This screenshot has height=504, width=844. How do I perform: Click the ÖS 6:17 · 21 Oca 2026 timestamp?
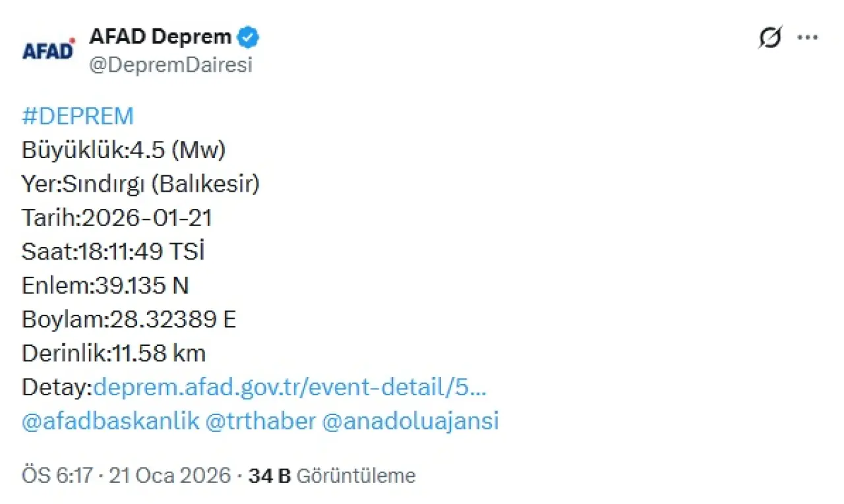click(x=127, y=475)
